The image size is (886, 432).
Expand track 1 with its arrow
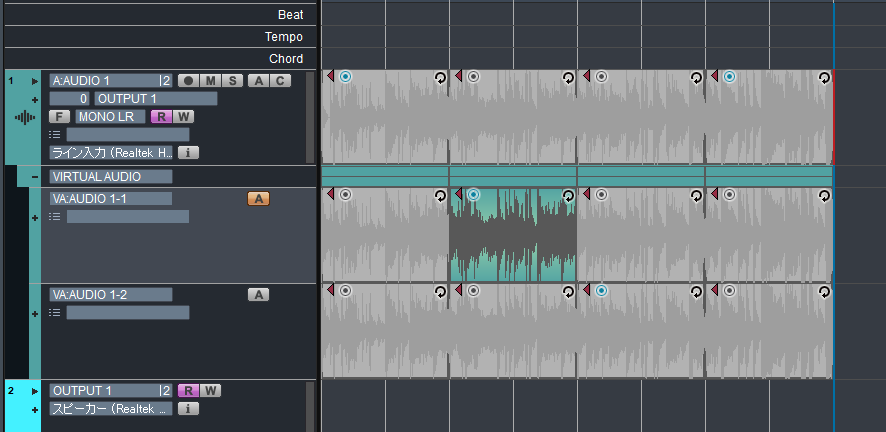[36, 81]
